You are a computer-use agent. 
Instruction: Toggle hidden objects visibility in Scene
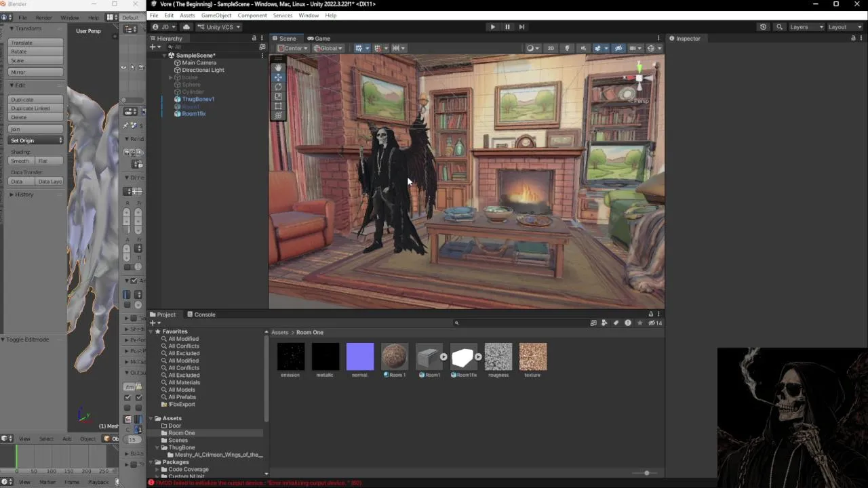click(x=618, y=48)
